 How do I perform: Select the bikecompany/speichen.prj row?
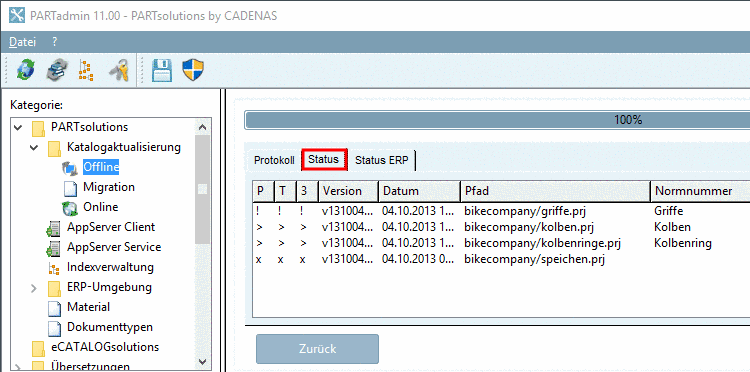click(x=501, y=260)
